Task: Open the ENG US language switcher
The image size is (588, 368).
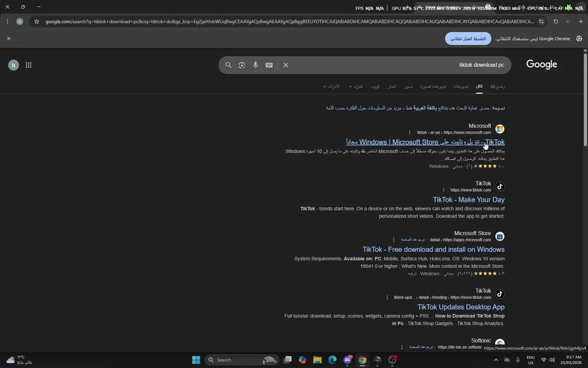Action: coord(531,360)
